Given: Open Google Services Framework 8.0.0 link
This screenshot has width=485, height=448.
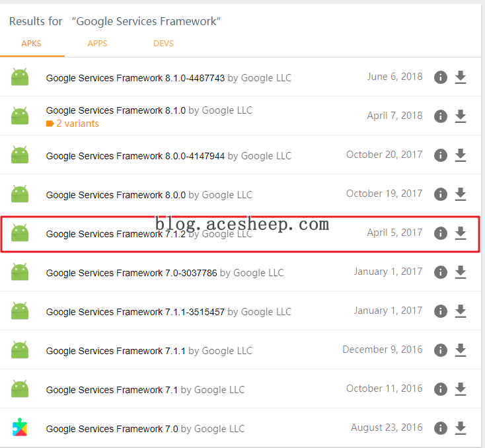Looking at the screenshot, I should tap(116, 195).
